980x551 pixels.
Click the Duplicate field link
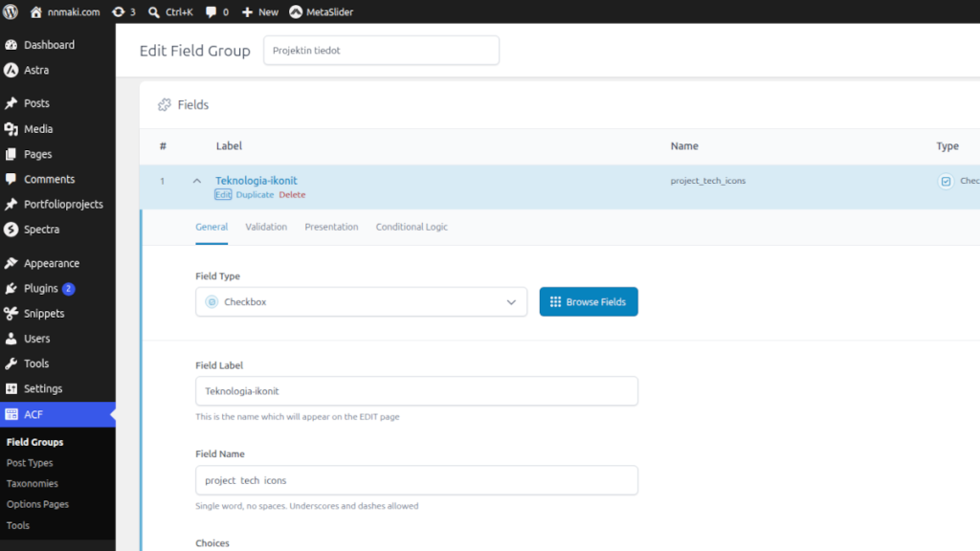coord(255,195)
